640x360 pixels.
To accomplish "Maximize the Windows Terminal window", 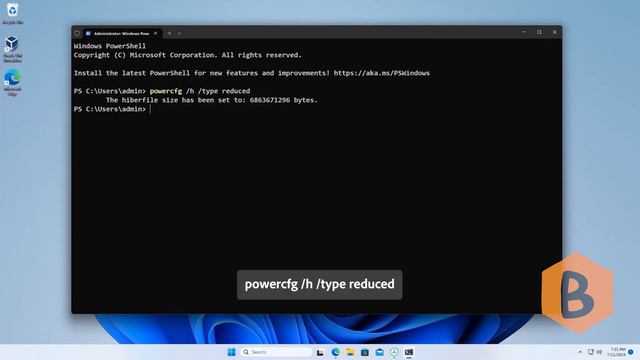I will (x=539, y=32).
